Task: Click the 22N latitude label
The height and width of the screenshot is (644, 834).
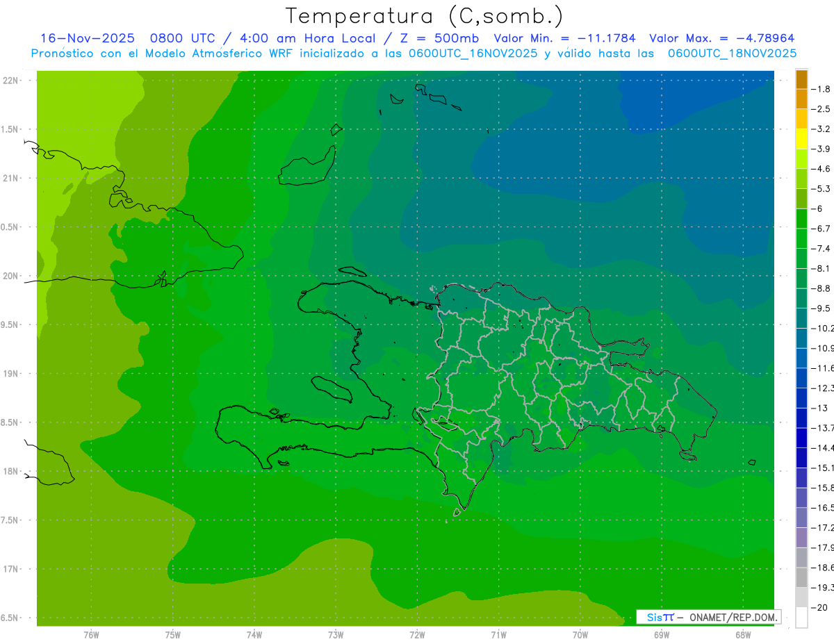Action: (x=10, y=81)
